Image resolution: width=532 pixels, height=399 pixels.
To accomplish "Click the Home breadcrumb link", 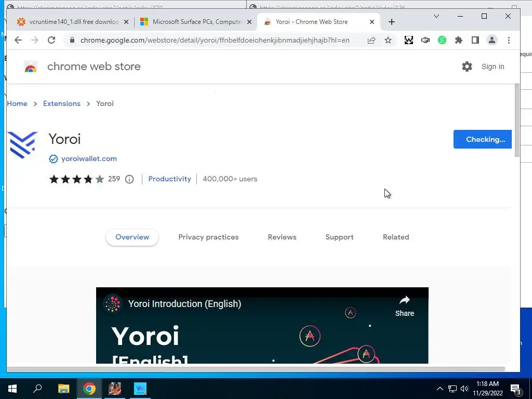I will click(x=17, y=103).
